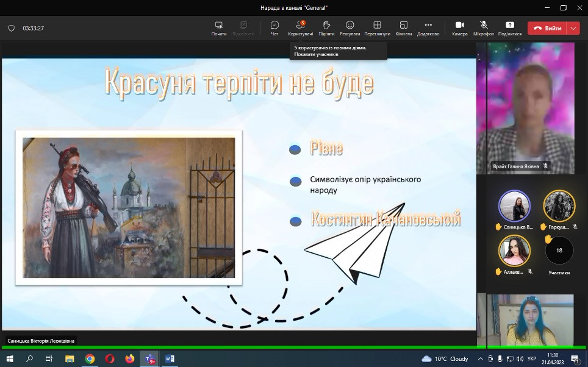This screenshot has width=588, height=367.
Task: Click the Teams taskbar icon
Action: pyautogui.click(x=149, y=358)
